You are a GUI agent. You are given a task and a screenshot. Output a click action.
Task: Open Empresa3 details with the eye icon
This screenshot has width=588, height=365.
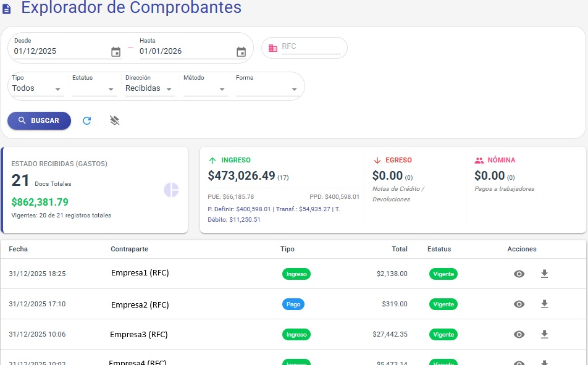[x=519, y=334]
